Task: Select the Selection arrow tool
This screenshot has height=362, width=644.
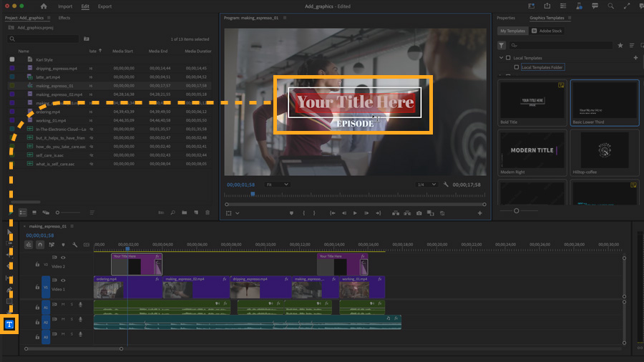Action: click(9, 232)
